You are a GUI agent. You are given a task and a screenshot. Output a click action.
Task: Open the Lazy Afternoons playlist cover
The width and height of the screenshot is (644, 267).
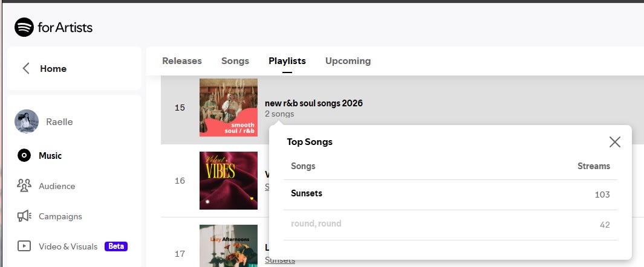point(229,246)
